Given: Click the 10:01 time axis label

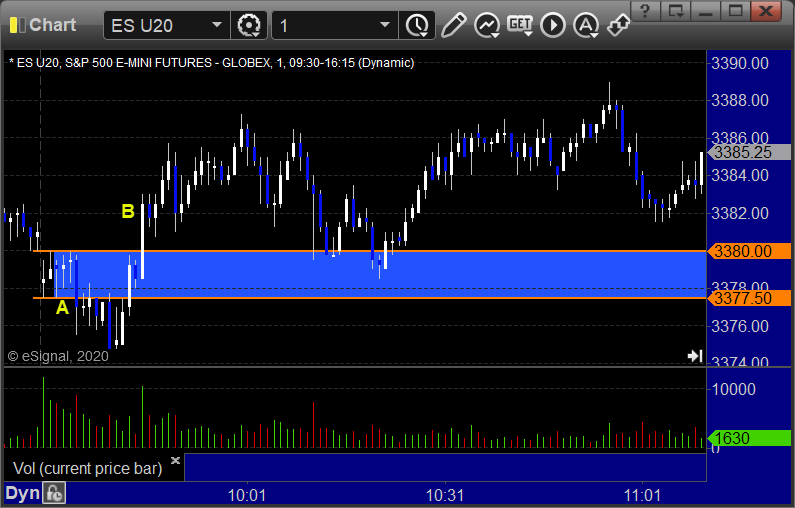Looking at the screenshot, I should pos(247,495).
